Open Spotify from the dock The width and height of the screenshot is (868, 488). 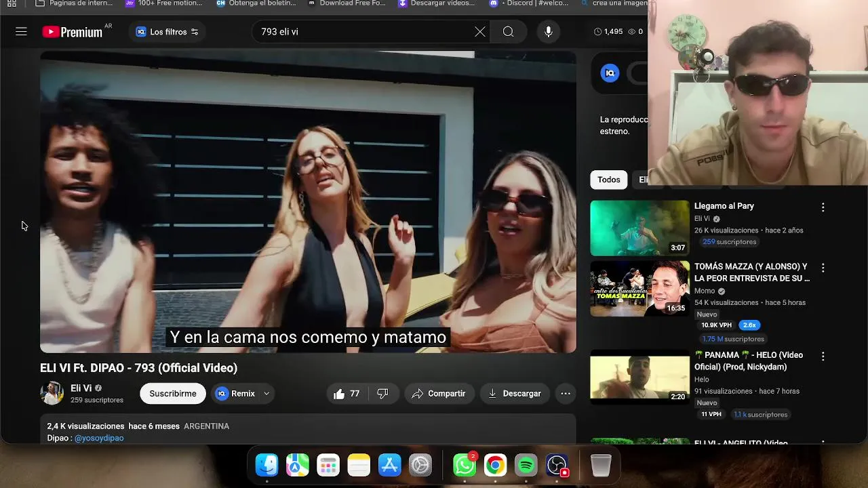[526, 465]
